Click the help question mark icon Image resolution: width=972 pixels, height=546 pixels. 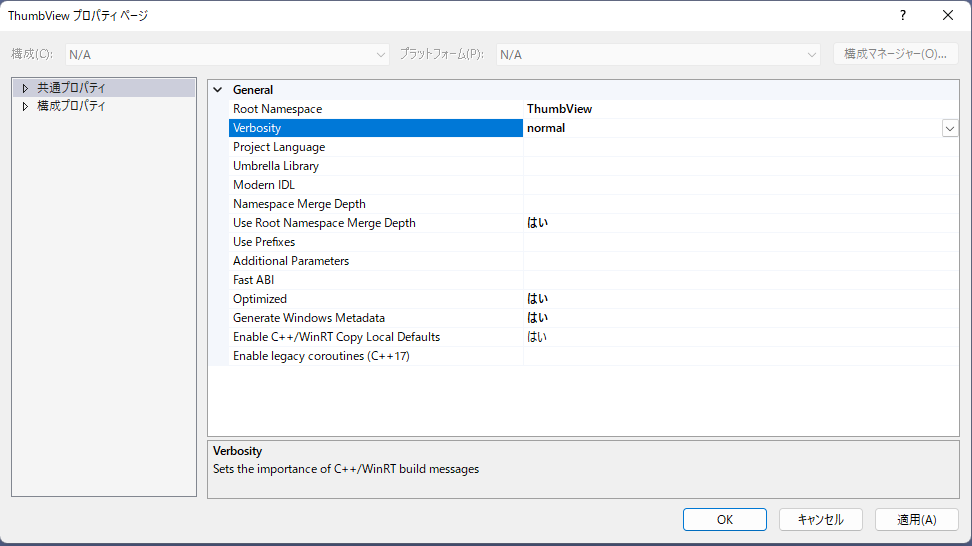(903, 15)
